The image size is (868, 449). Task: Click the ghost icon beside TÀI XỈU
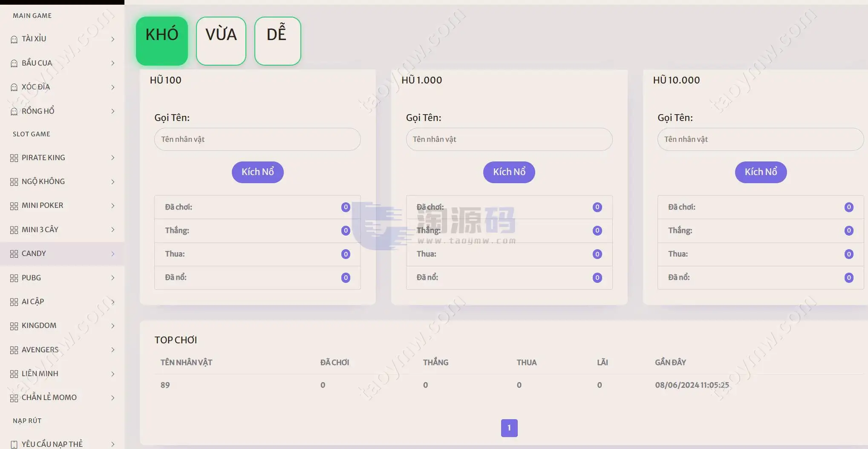pyautogui.click(x=14, y=39)
